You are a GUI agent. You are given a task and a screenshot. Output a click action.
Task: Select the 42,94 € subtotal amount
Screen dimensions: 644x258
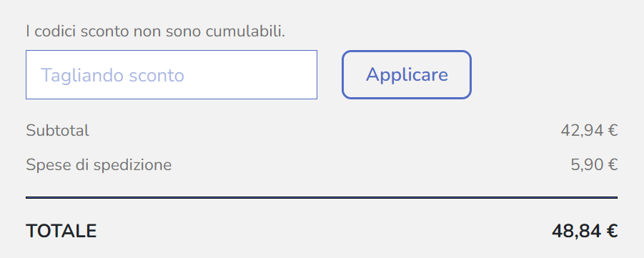[589, 131]
